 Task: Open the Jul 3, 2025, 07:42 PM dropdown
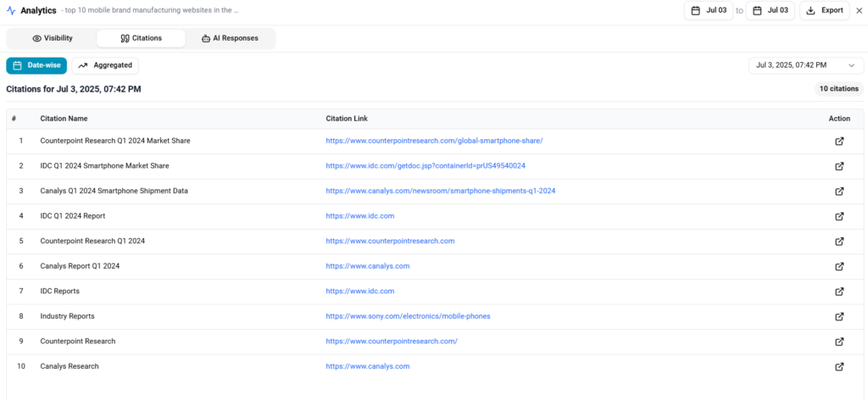pos(806,65)
